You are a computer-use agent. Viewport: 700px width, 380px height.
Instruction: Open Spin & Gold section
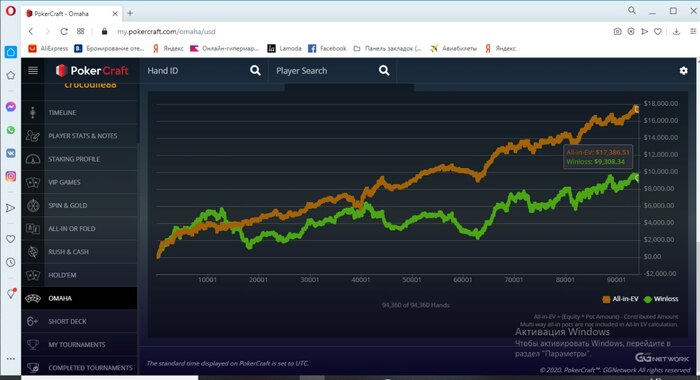tap(79, 205)
